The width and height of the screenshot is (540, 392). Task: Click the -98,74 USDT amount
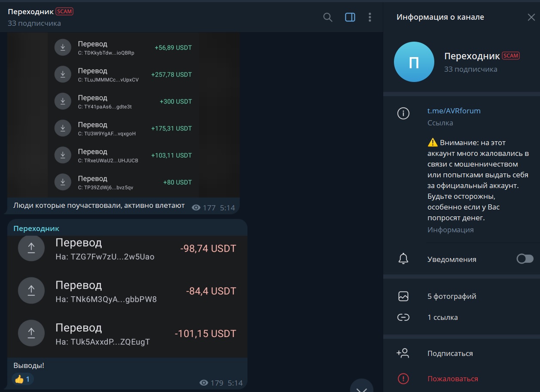(x=208, y=249)
